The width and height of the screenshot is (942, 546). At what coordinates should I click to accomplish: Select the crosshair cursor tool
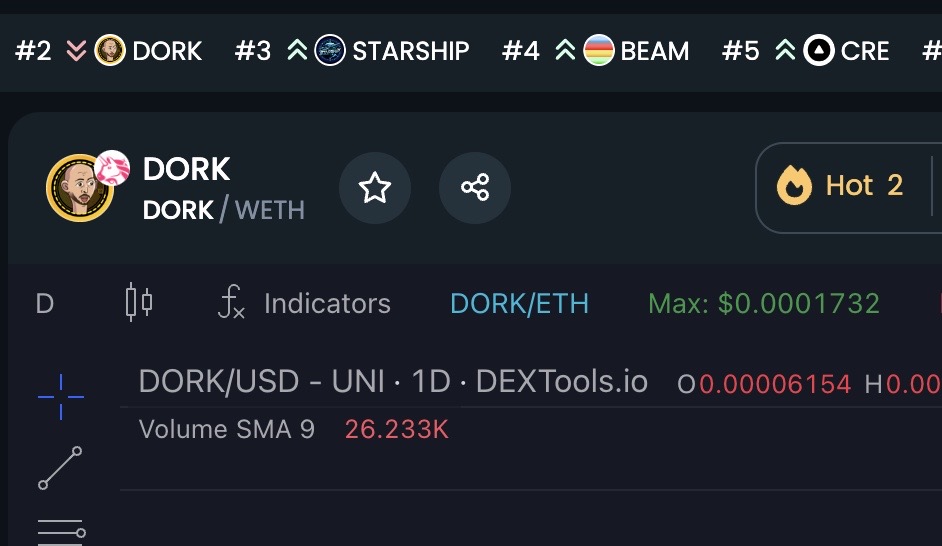coord(61,396)
